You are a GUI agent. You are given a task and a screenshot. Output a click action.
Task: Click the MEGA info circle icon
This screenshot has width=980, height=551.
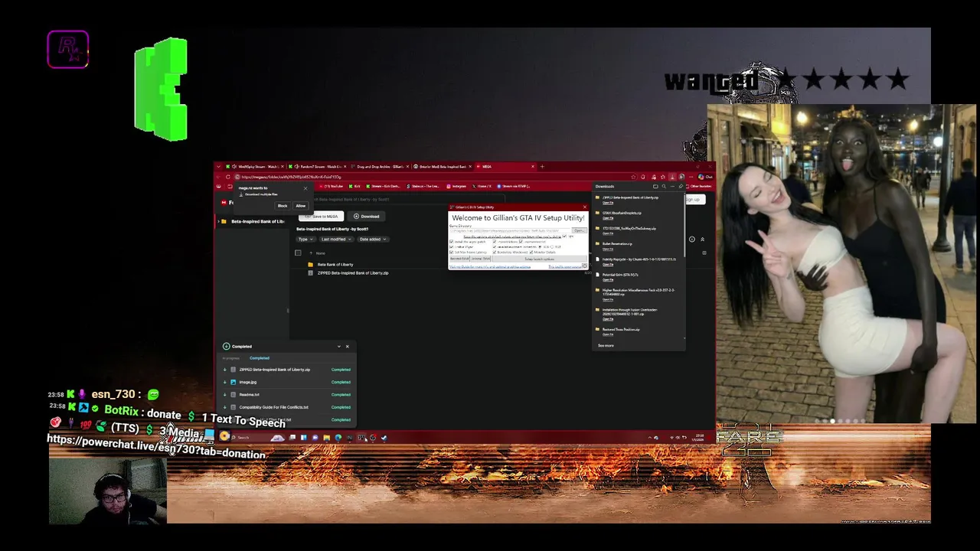tap(691, 240)
